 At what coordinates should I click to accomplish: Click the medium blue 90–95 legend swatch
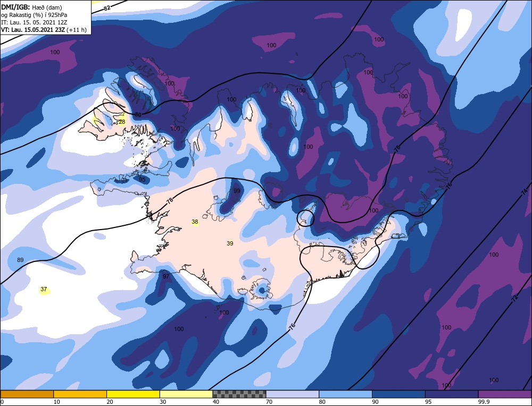coord(398,394)
